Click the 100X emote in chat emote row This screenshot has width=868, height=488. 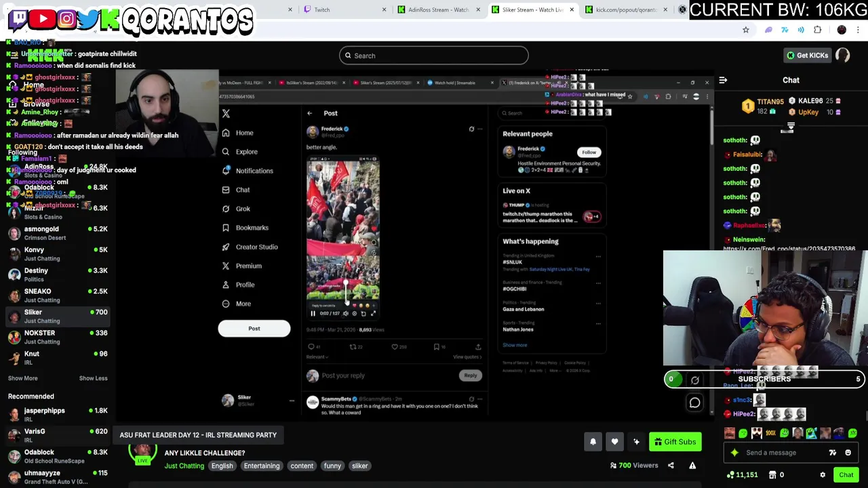770,433
